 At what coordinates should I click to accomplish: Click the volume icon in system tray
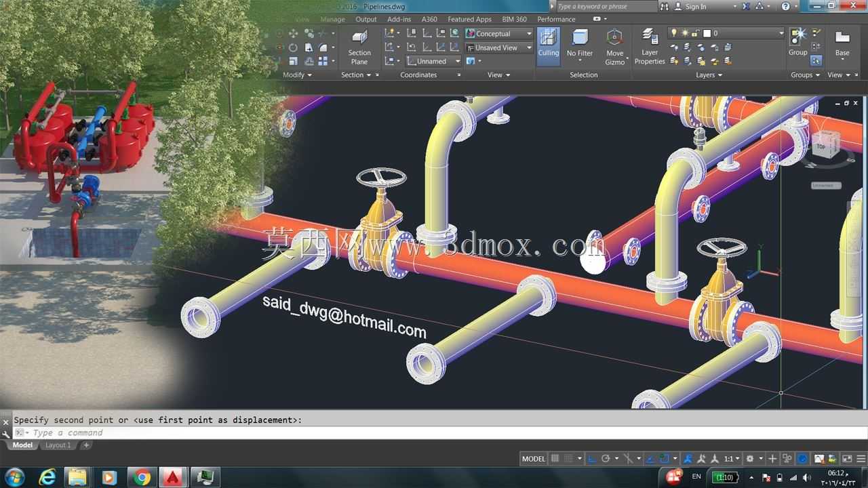click(806, 478)
